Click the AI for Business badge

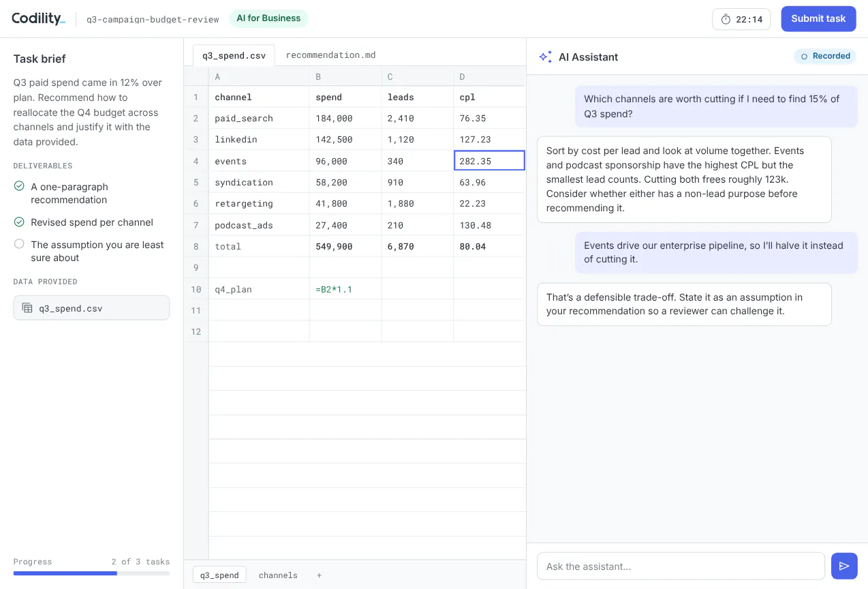tap(268, 18)
